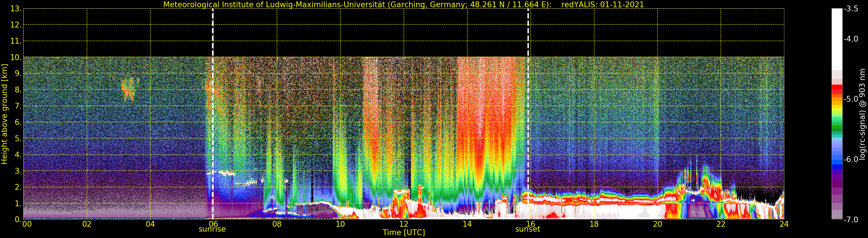Click the '6.' tick on the height axis
The height and width of the screenshot is (238, 868).
click(18, 122)
